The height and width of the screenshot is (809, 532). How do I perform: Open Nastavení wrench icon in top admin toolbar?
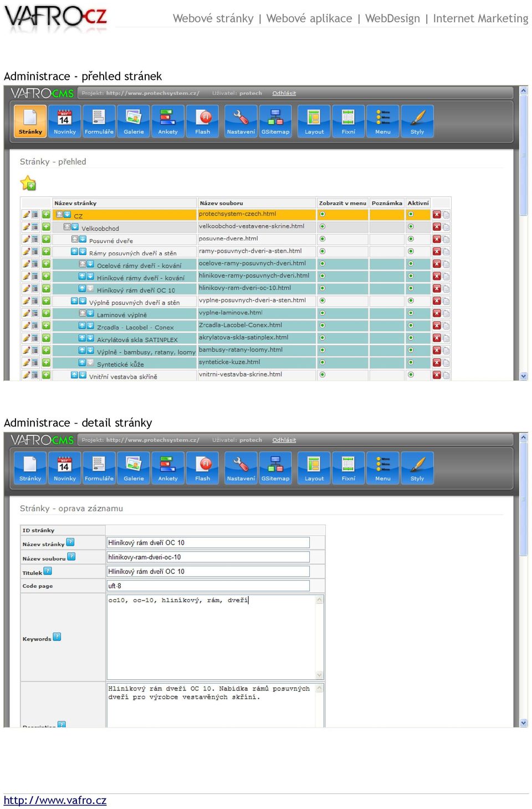(x=241, y=121)
